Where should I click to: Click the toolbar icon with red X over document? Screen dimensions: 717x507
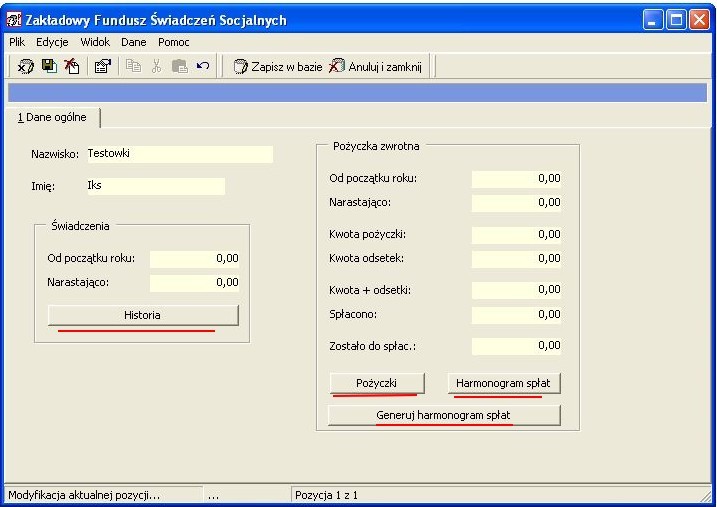click(72, 66)
